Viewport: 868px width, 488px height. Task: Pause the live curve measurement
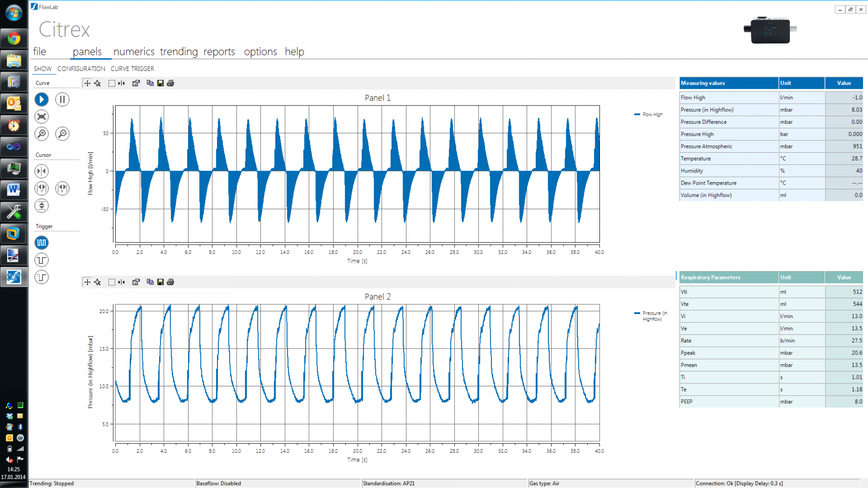63,99
